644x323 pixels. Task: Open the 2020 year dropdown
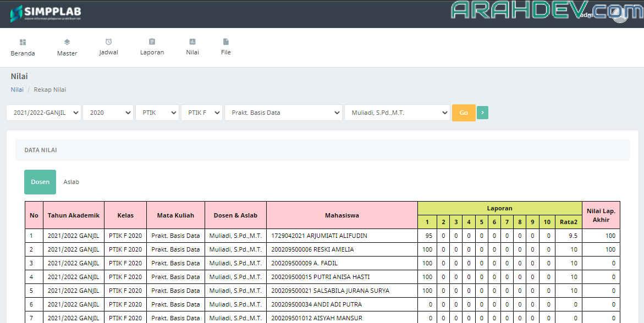point(108,113)
